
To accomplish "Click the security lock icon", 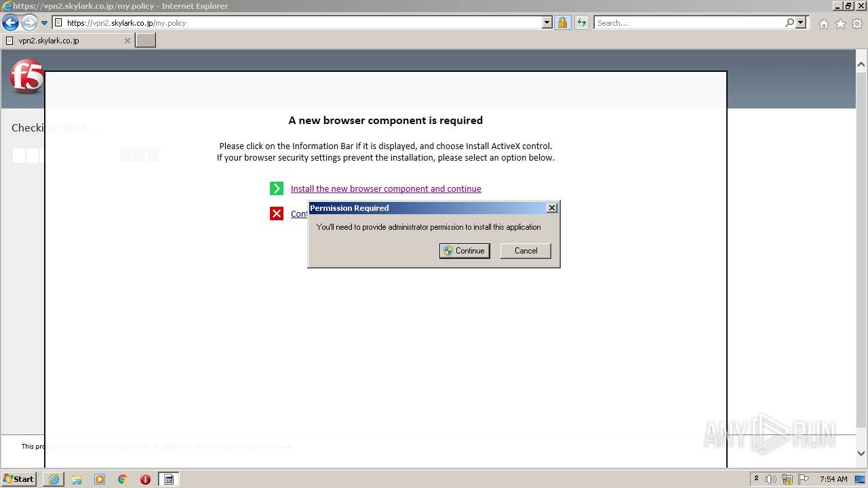I will pyautogui.click(x=562, y=23).
